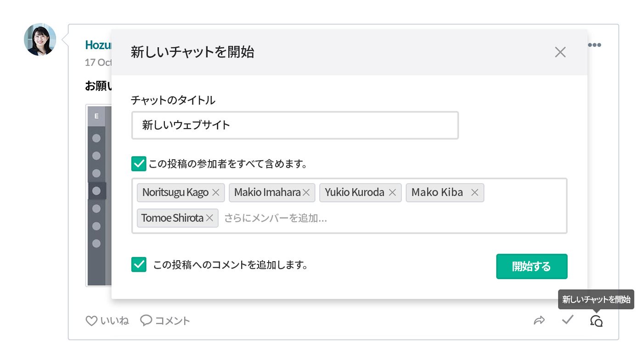This screenshot has width=643, height=364.
Task: Remove Mako Kiba from the member list
Action: coord(475,192)
